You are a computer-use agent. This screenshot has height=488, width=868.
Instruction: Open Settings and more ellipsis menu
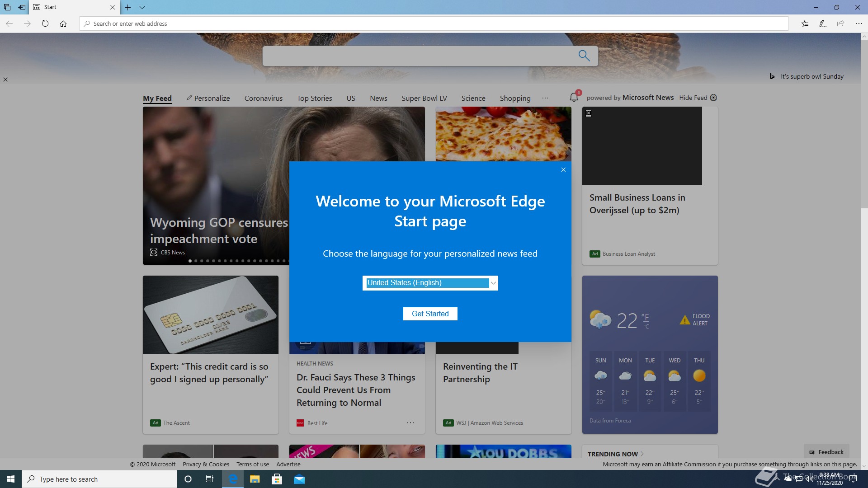click(x=859, y=23)
